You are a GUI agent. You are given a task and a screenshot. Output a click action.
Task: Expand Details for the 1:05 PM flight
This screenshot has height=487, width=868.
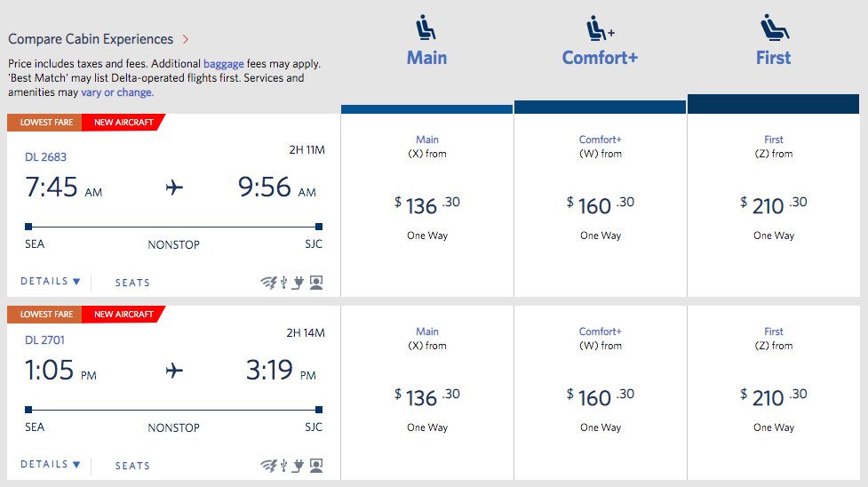click(x=51, y=465)
